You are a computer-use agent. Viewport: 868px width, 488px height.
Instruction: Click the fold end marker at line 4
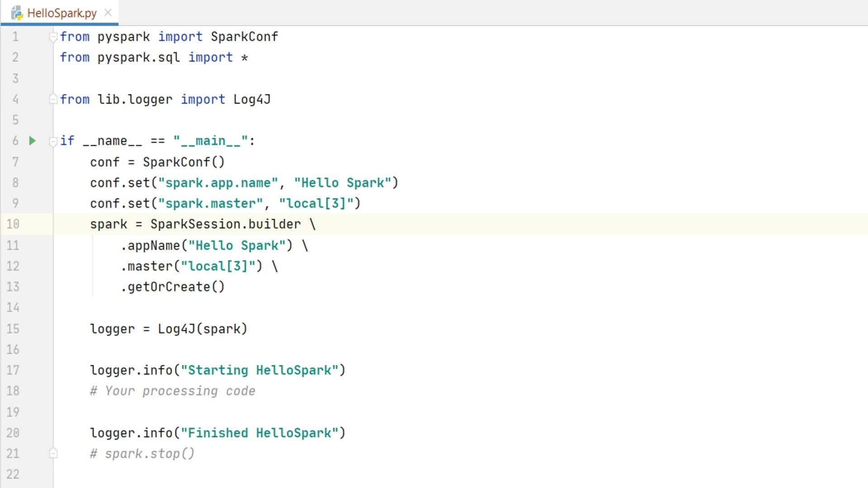[x=53, y=99]
